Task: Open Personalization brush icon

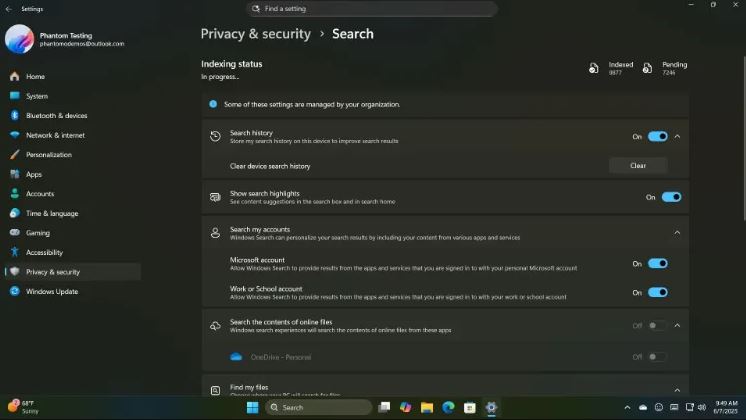Action: coord(15,155)
